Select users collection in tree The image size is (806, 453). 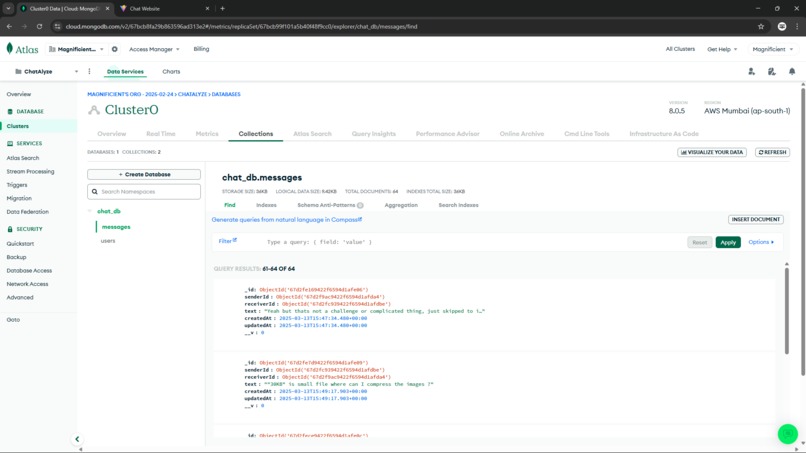[x=108, y=241]
